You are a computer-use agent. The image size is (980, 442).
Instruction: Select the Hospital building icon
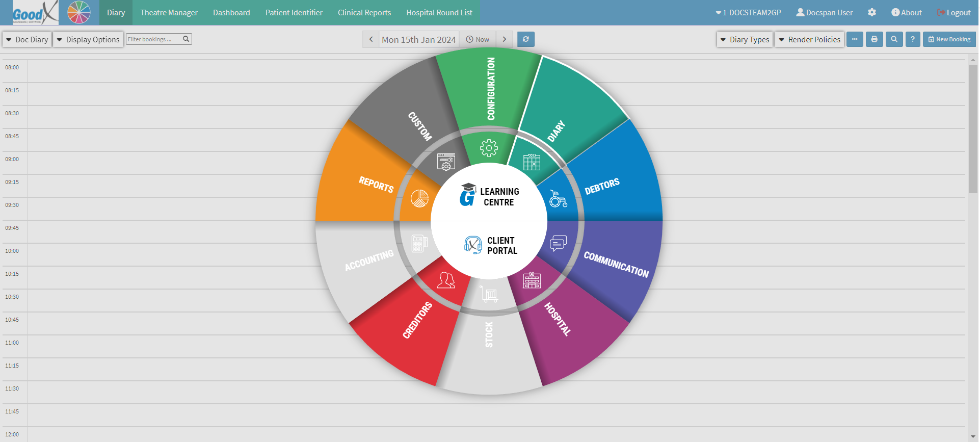click(x=532, y=280)
